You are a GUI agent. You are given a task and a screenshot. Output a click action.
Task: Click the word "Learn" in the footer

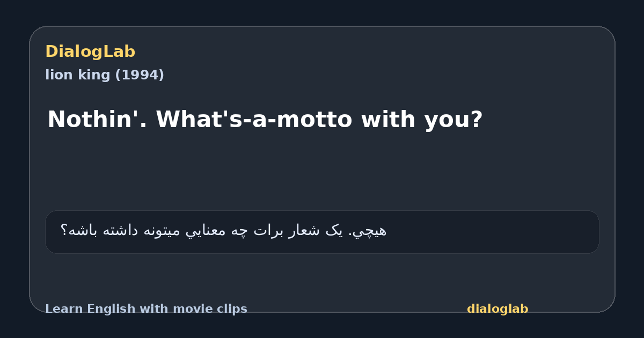pyautogui.click(x=64, y=309)
